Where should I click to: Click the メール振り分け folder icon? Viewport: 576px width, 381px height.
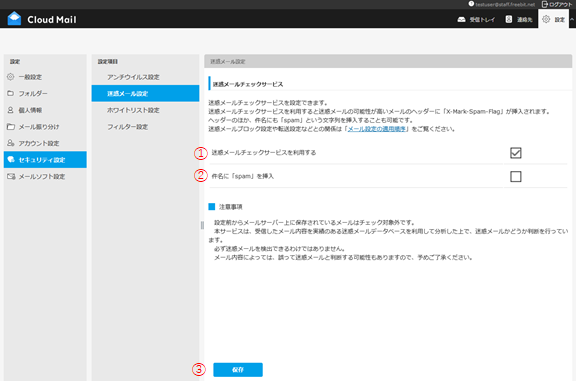coord(11,126)
